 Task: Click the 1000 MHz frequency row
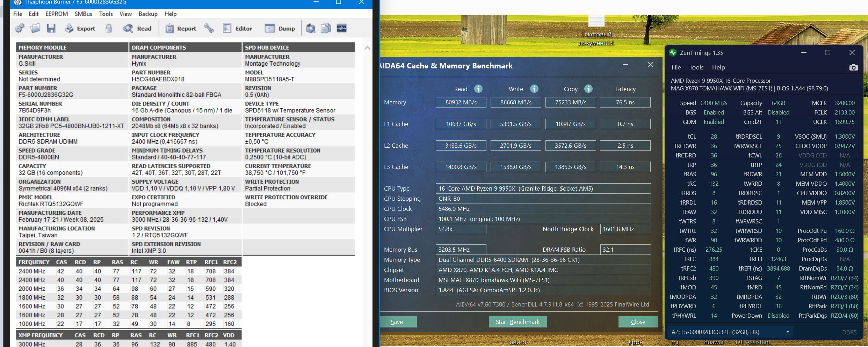click(129, 324)
